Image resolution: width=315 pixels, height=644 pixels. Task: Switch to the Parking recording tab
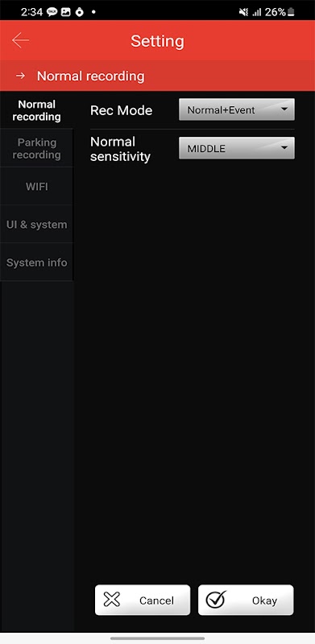pyautogui.click(x=36, y=148)
